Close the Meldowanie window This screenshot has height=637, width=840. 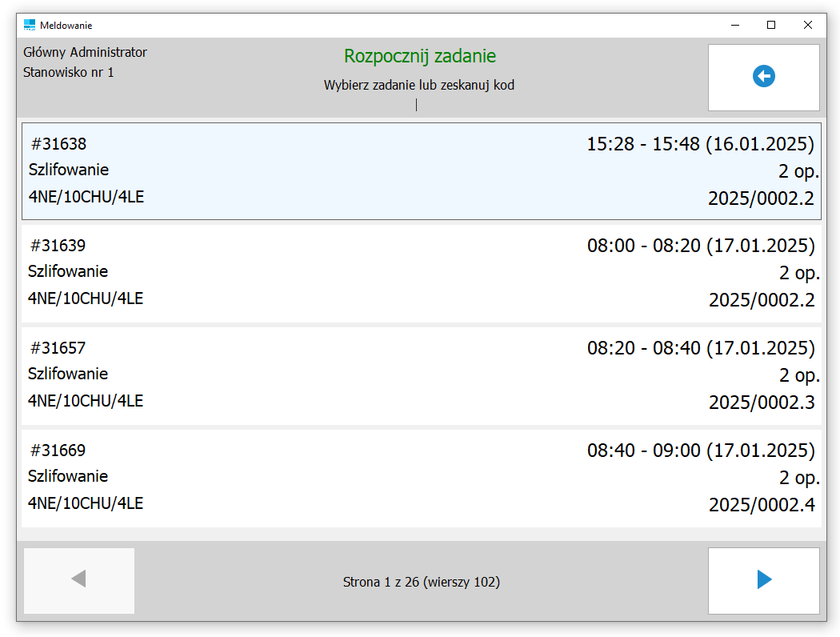point(808,26)
